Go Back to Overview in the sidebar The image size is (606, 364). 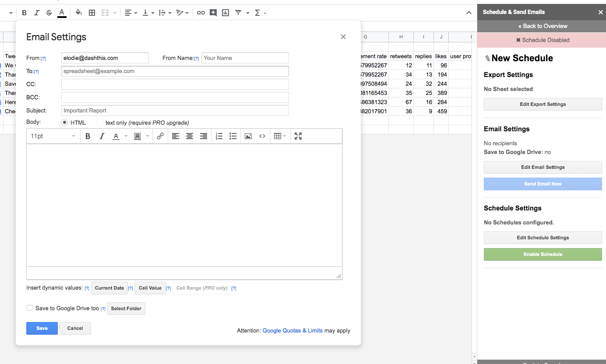pos(543,26)
